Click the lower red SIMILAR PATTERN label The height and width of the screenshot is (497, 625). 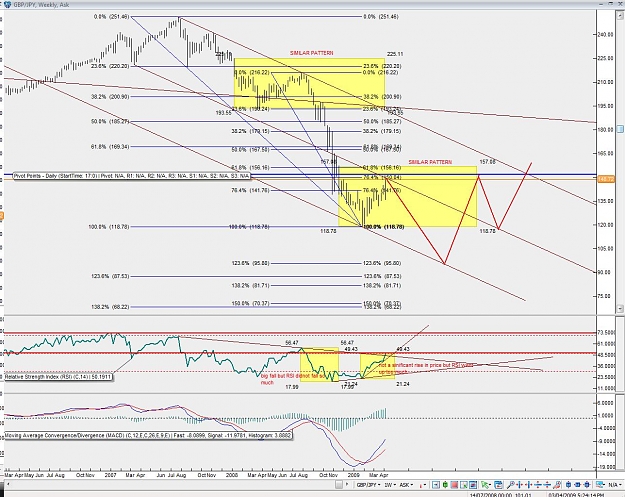pyautogui.click(x=430, y=162)
